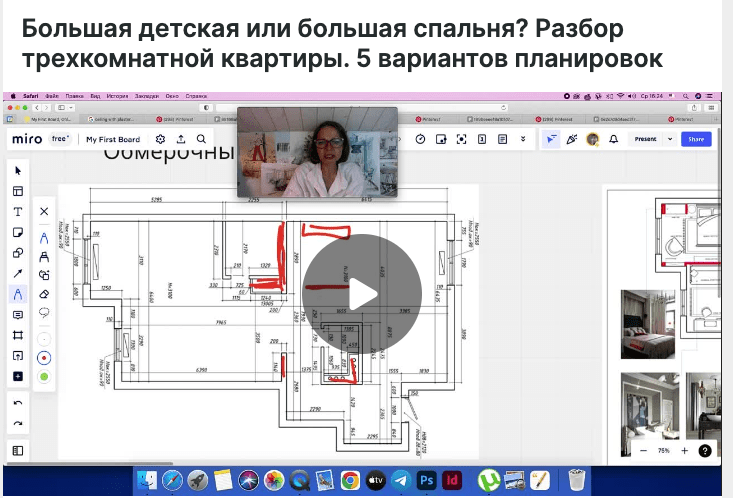Screen dimensions: 733x498
Task: Toggle the highlighter pen in pen submenu
Action: (43, 256)
